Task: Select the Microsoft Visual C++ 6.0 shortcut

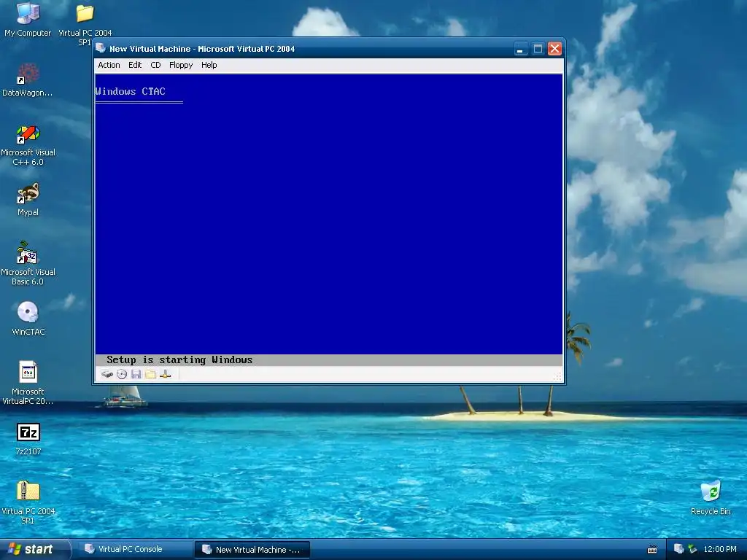Action: tap(28, 145)
